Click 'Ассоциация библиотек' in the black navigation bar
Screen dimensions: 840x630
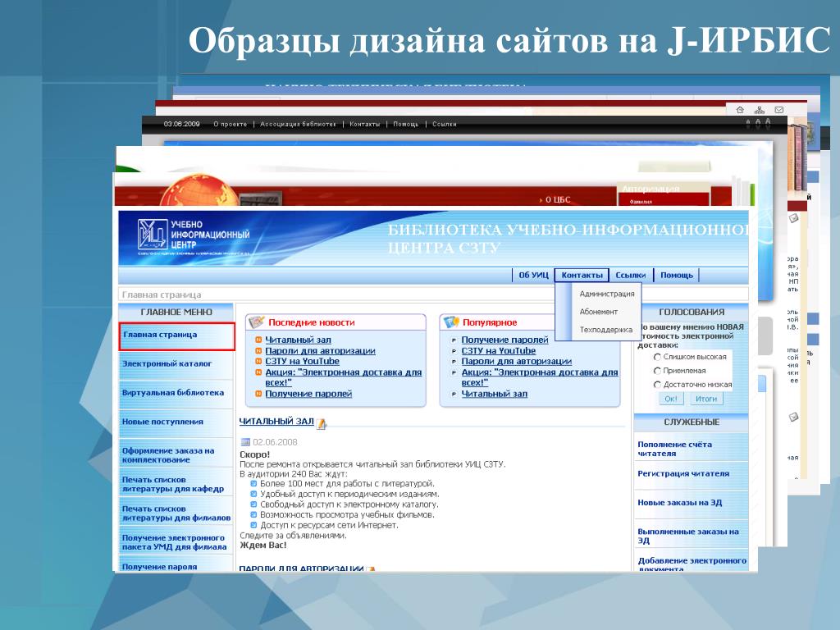(298, 125)
